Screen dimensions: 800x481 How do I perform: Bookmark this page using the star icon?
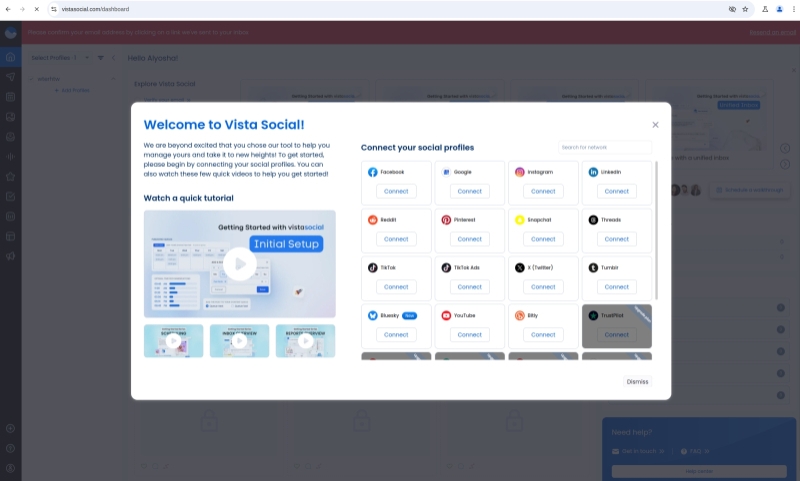[x=745, y=8]
